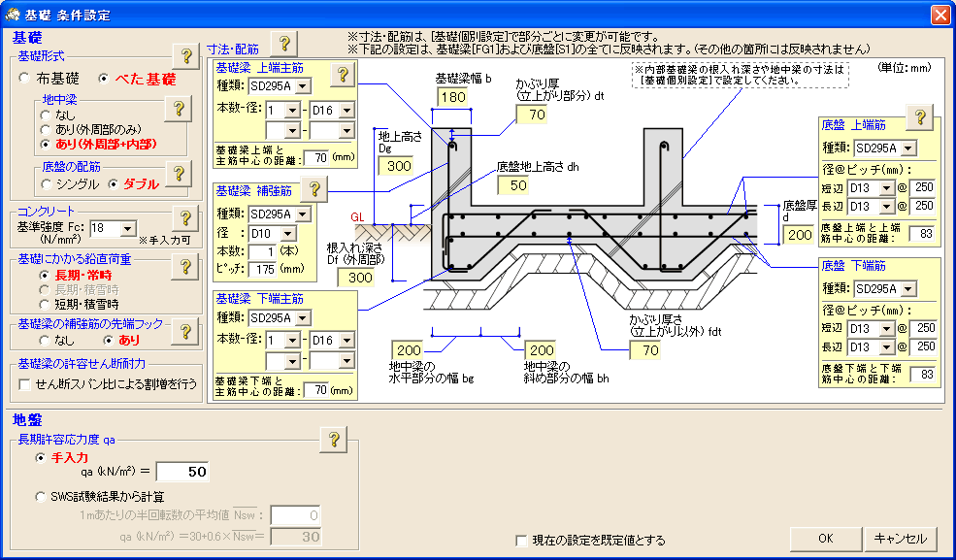
Task: Open help for コンクリート section
Action: pyautogui.click(x=185, y=218)
